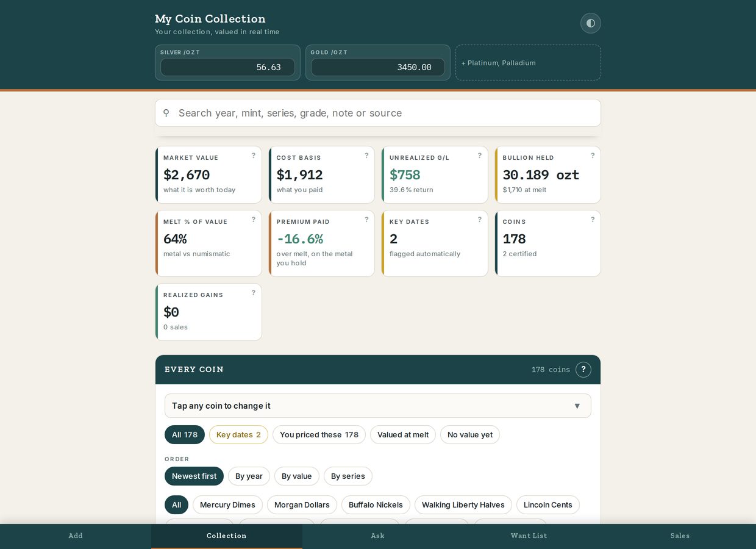Go to the Sales tab
This screenshot has height=549, width=756.
tap(680, 536)
